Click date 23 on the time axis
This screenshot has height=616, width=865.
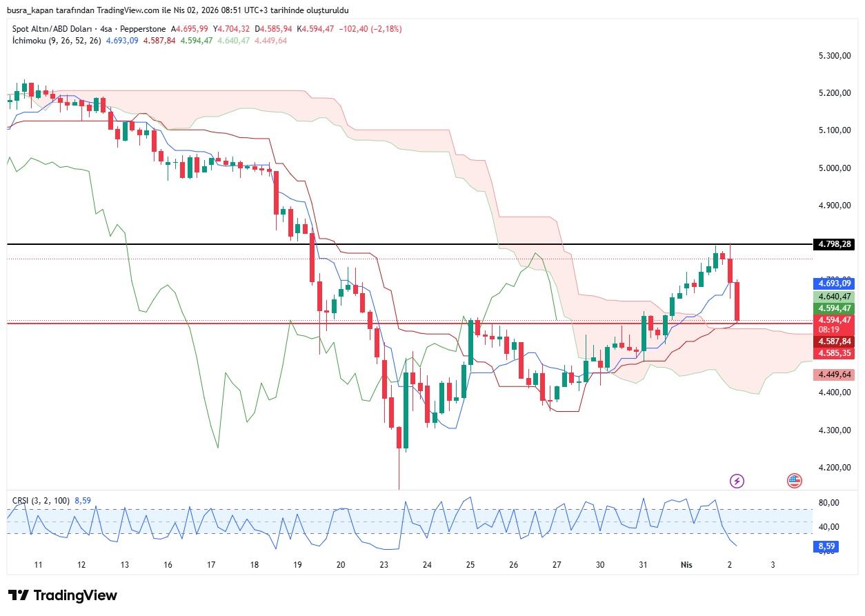click(384, 564)
